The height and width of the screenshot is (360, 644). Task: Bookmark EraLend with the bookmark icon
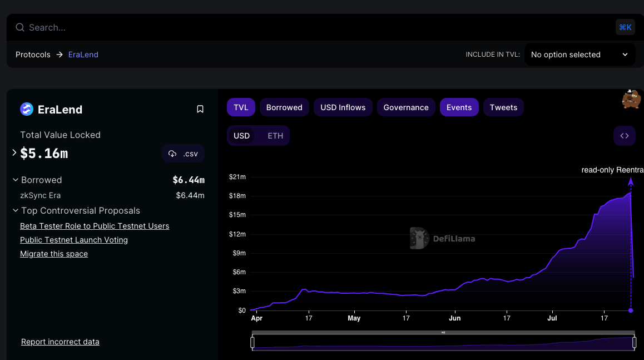pyautogui.click(x=200, y=109)
